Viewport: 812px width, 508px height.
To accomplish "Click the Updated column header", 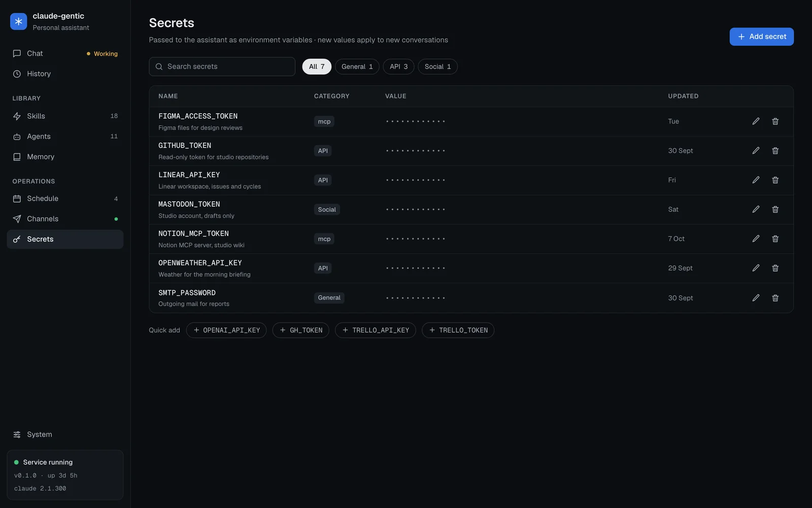I will tap(683, 96).
